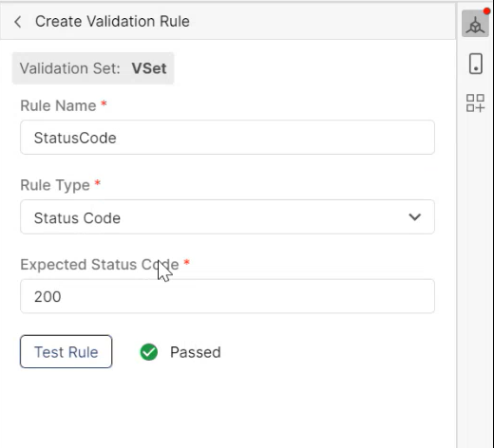Click the green Passed checkmark icon

[149, 352]
